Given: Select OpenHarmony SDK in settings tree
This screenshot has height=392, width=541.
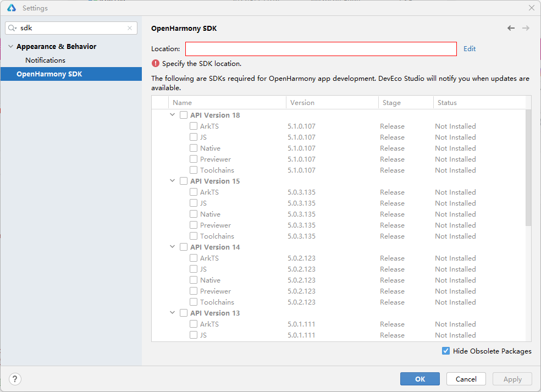Looking at the screenshot, I should 71,74.
